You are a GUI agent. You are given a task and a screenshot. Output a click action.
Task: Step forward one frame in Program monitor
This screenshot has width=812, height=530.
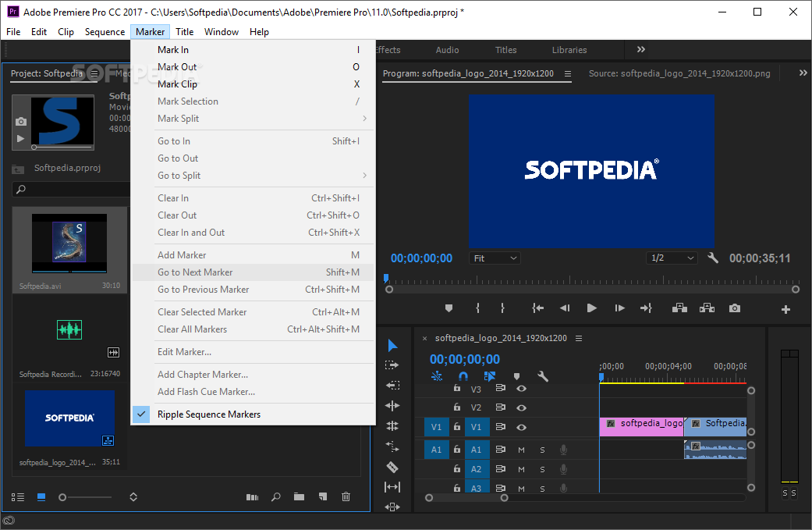click(619, 308)
